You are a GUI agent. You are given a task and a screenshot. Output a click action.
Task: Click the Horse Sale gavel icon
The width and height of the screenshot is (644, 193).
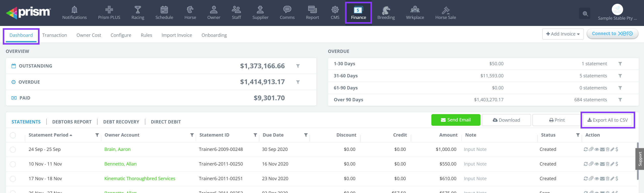tap(445, 10)
